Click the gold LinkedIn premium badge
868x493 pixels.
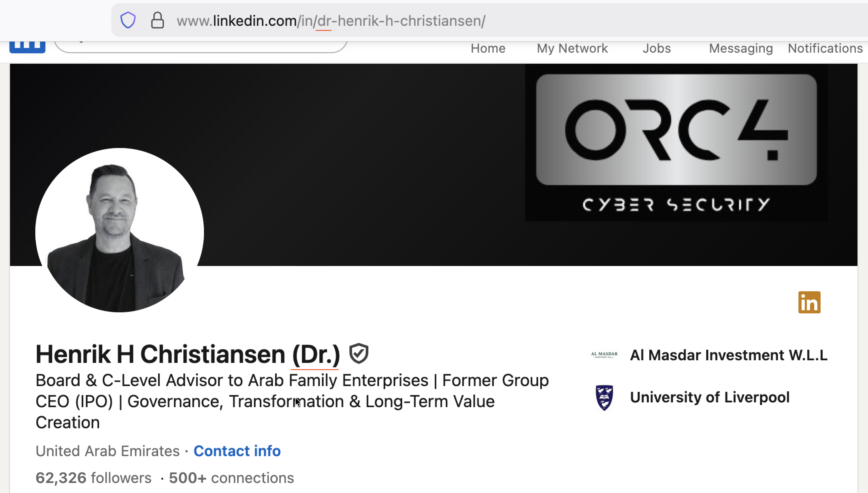(809, 302)
